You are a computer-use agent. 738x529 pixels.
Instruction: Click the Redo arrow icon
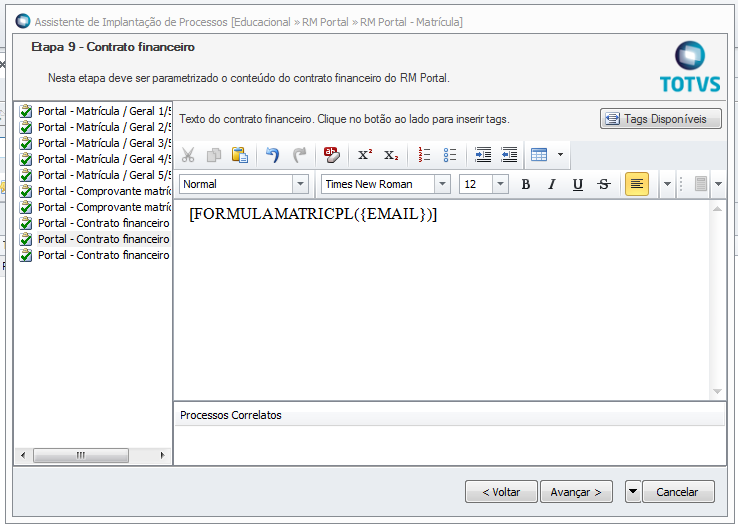coord(299,155)
